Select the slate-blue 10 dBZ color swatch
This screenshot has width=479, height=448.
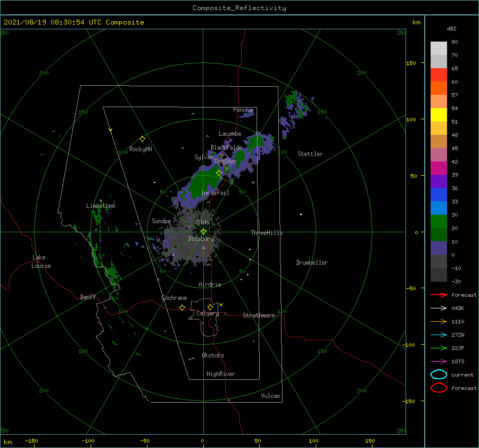click(x=439, y=248)
